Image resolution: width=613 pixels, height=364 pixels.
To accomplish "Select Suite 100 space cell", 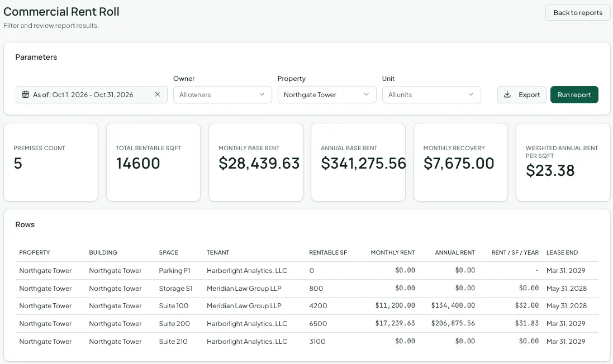I will point(174,306).
